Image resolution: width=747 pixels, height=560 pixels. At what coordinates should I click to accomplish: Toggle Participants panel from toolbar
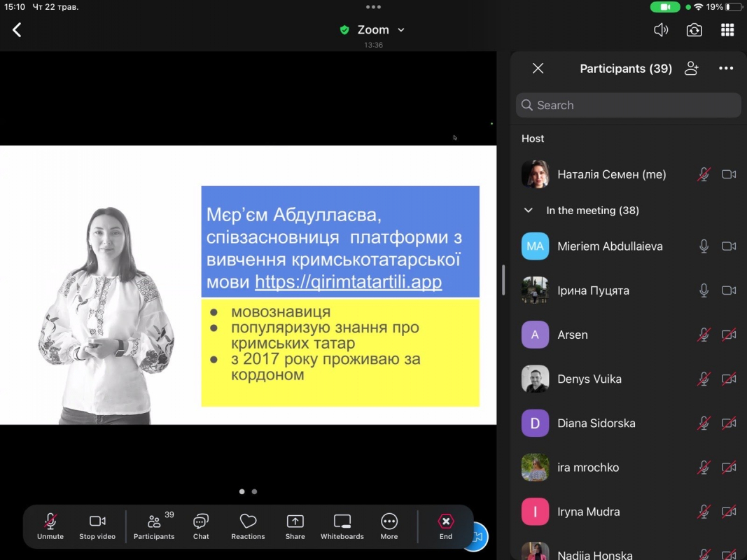154,526
